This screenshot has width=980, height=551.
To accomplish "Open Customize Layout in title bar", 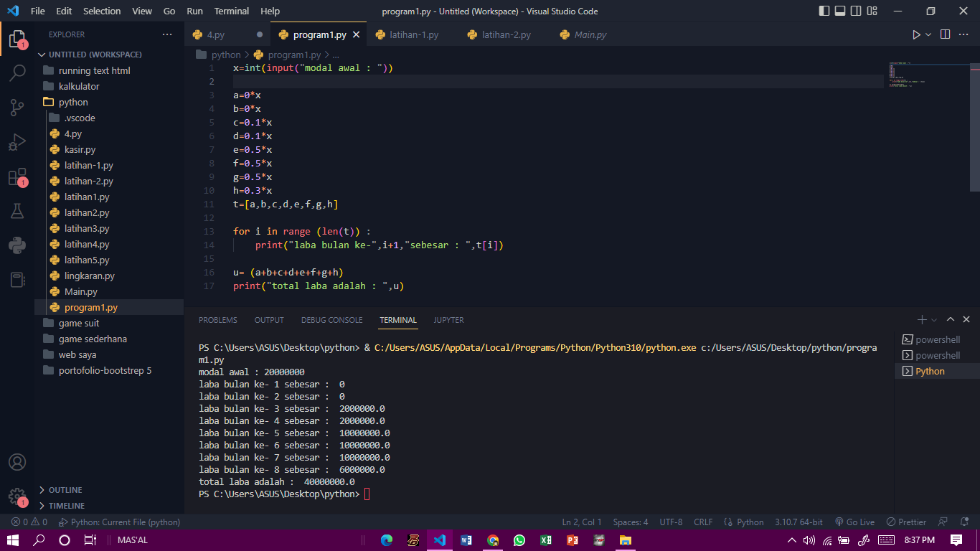I will (872, 11).
